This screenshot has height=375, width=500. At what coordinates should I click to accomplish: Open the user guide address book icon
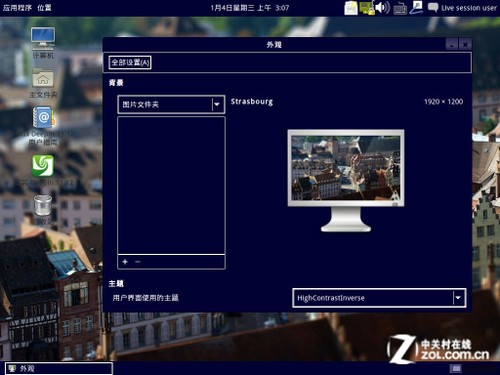point(44,117)
